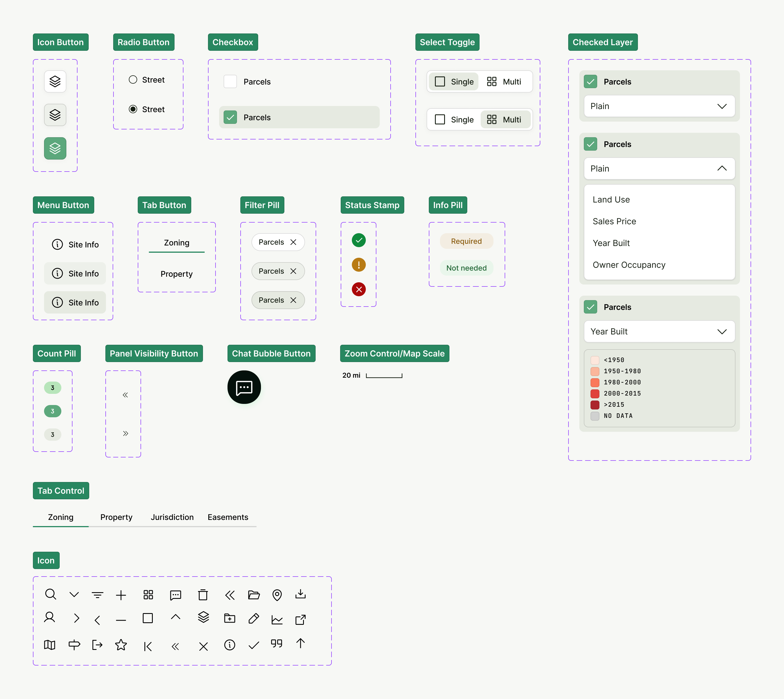
Task: Click the Zoning tab button with underline
Action: point(176,243)
